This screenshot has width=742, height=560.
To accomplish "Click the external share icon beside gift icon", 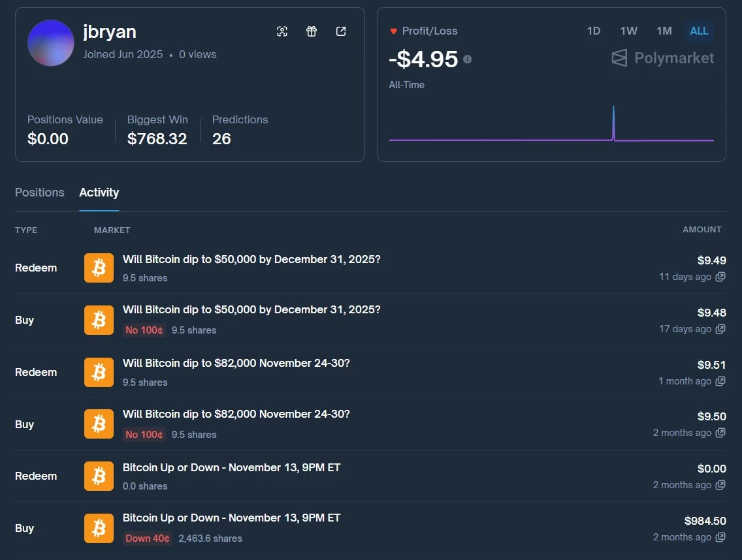I will tap(341, 31).
